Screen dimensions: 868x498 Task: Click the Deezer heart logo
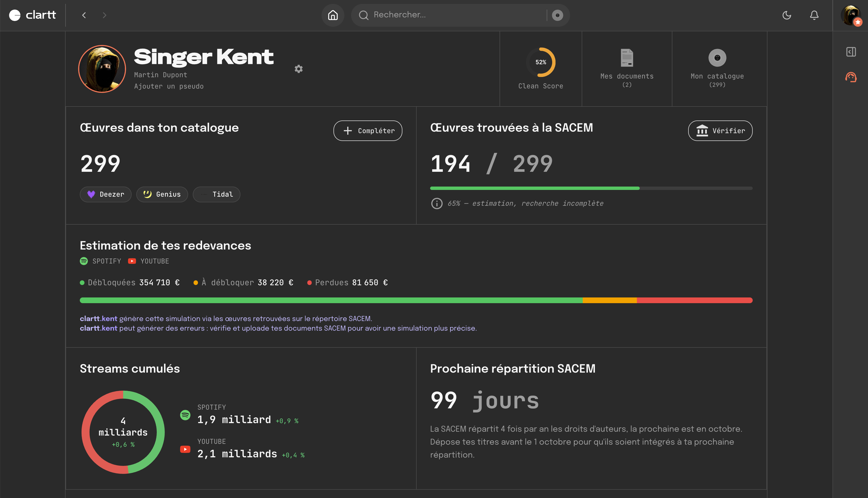(91, 194)
